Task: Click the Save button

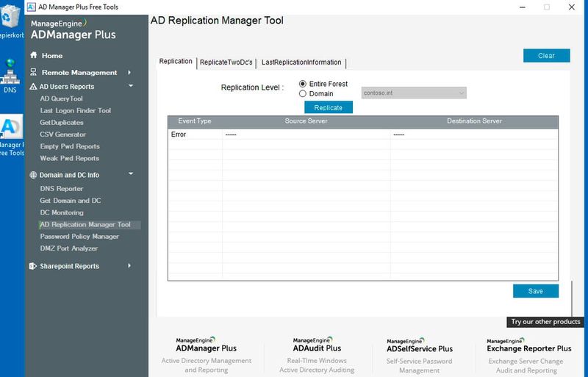Action: 535,291
